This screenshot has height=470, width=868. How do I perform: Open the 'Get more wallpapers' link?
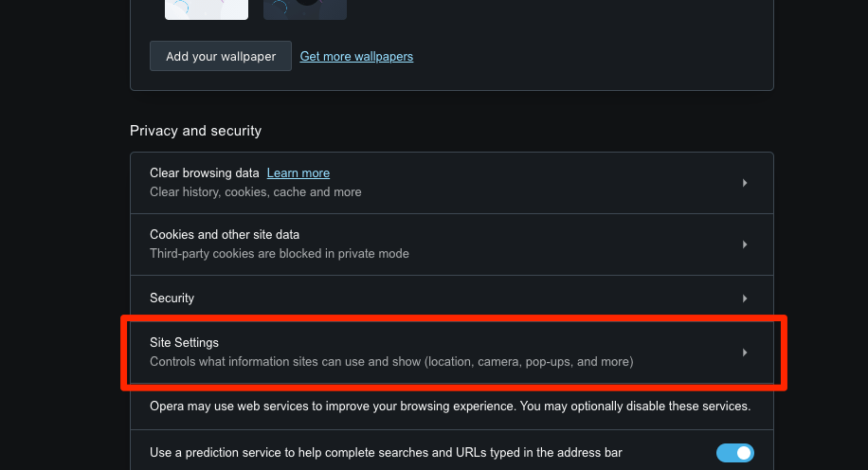click(x=356, y=56)
